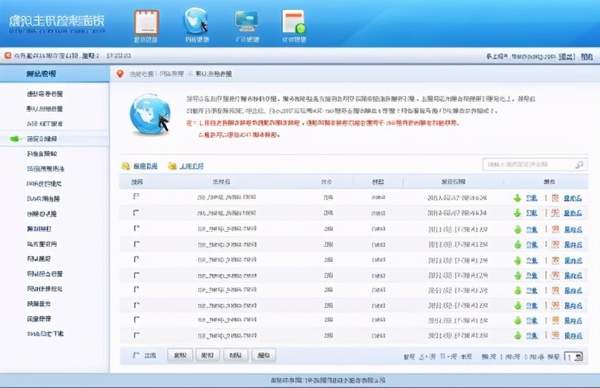Click orange restore icon in fourth table row
The height and width of the screenshot is (388, 600).
coord(556,245)
